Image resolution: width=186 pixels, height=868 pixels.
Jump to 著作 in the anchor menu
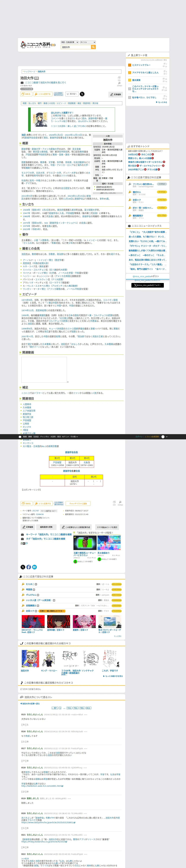(x=40, y=103)
